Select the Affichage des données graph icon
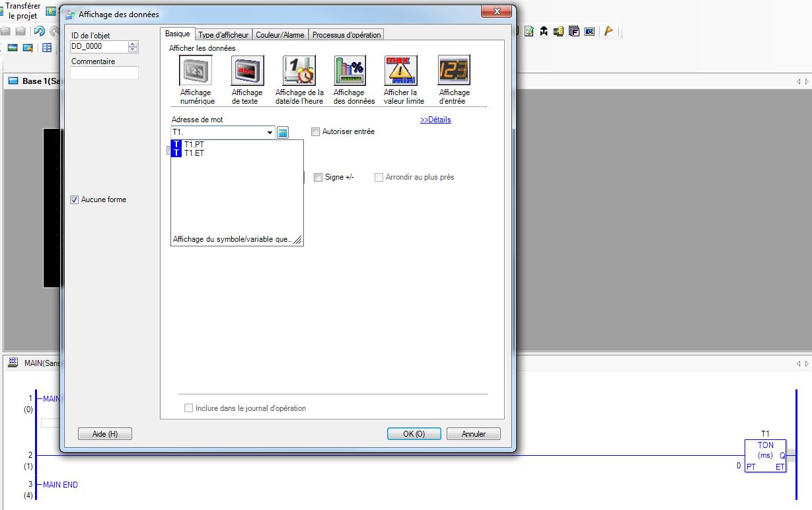The width and height of the screenshot is (812, 510). (350, 71)
